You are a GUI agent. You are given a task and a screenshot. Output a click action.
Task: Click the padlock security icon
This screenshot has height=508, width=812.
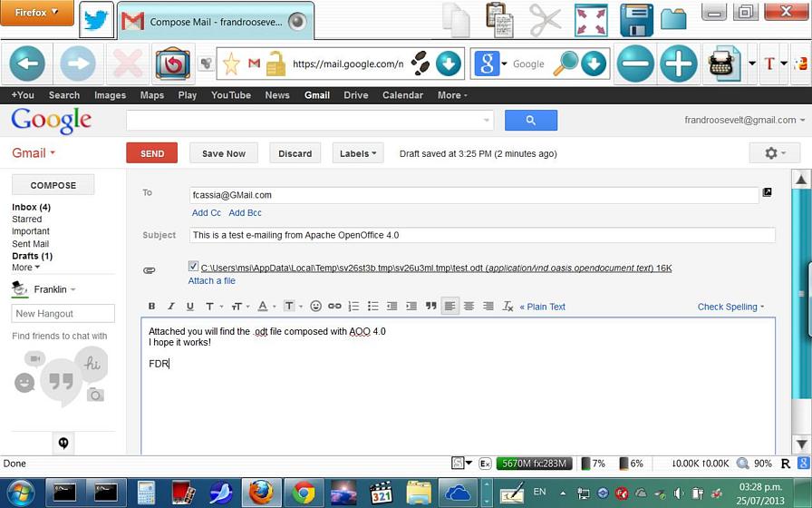point(275,63)
